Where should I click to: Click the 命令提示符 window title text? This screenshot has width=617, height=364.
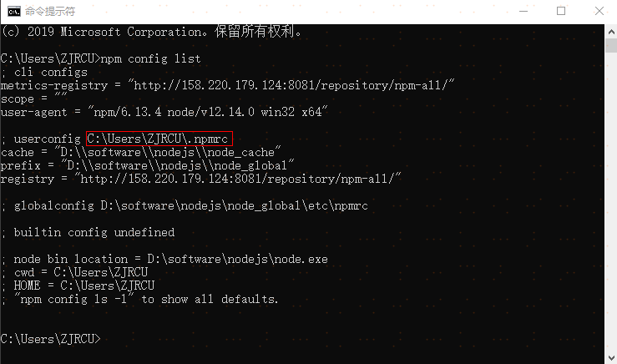[50, 12]
